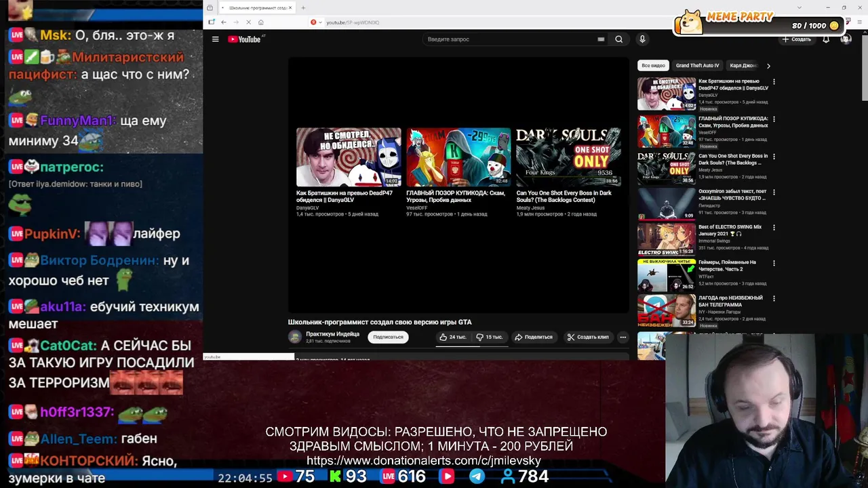The width and height of the screenshot is (868, 488).
Task: Open sidebar video ЛАГОДА про НЕИЗБЕЖНЫЙ БАН ТЕЛЕГРАММА
Action: click(730, 301)
